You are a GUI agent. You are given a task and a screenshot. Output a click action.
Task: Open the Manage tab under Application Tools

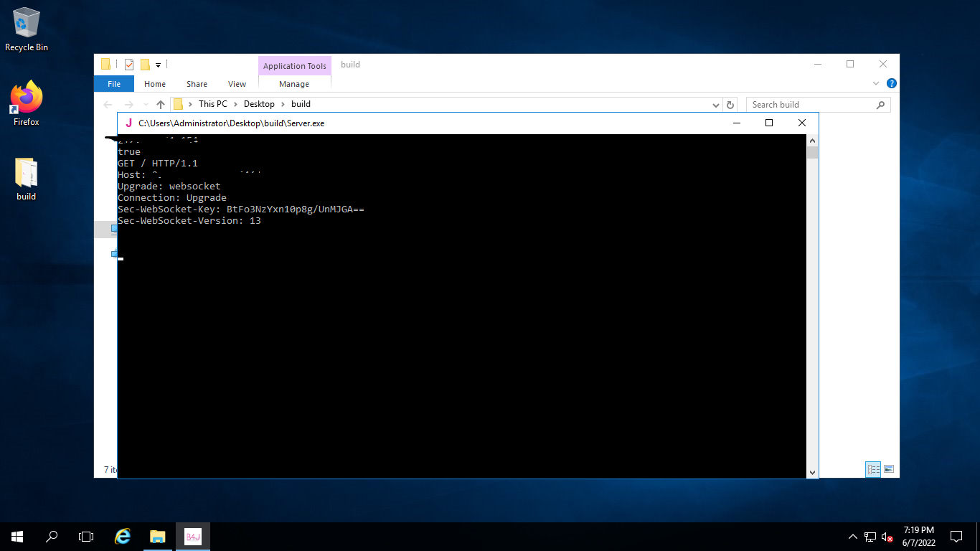(x=294, y=84)
